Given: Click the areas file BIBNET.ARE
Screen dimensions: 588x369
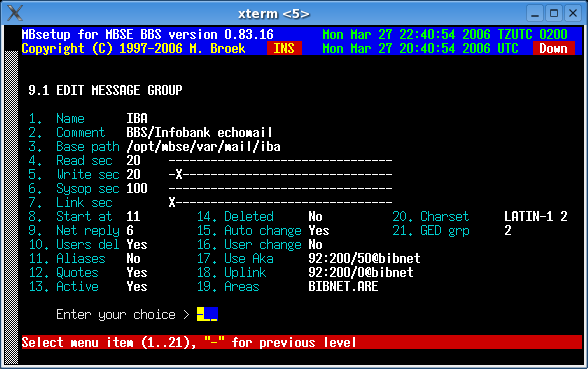Looking at the screenshot, I should (343, 286).
